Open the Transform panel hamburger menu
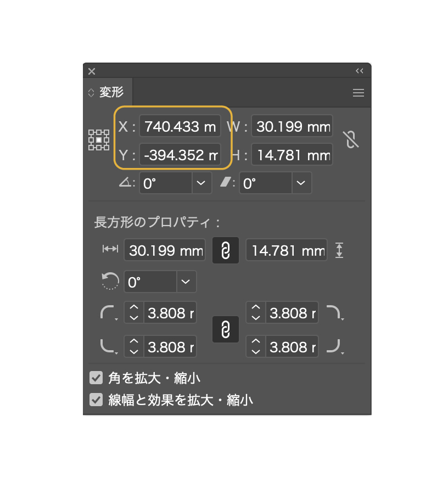The image size is (448, 483). [x=359, y=93]
